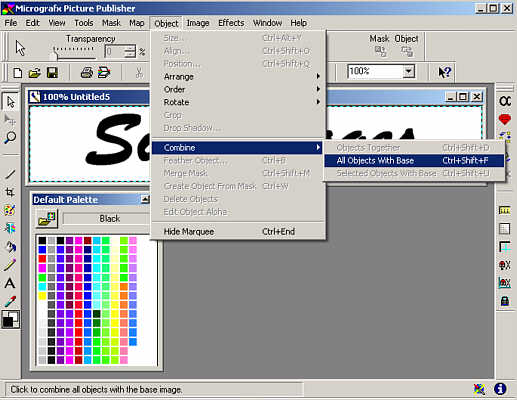The image size is (517, 400).
Task: Click the yellow ruler icon
Action: 505,210
